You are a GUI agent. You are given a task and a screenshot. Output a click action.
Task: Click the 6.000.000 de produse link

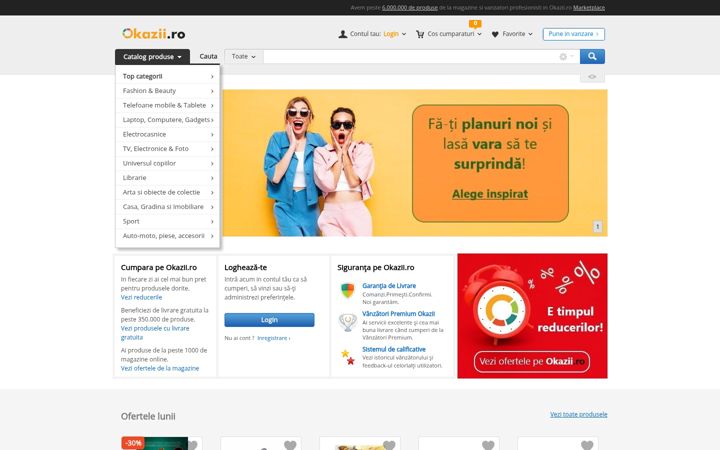[x=410, y=8]
